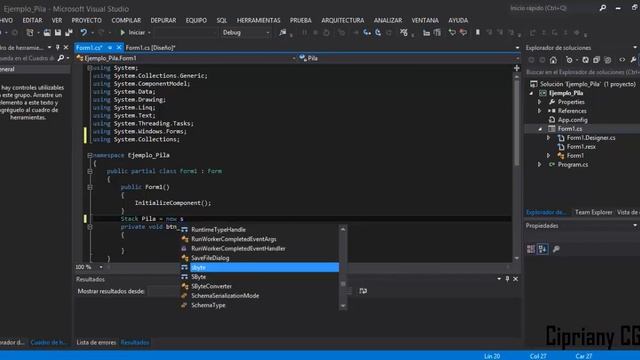Switch to the Lista de errores tab
This screenshot has height=360, width=640.
pos(96,342)
